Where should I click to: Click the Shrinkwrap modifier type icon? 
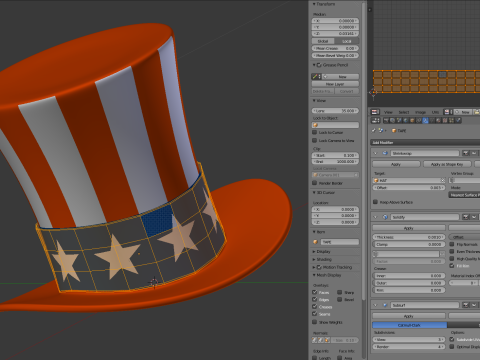tap(385, 153)
